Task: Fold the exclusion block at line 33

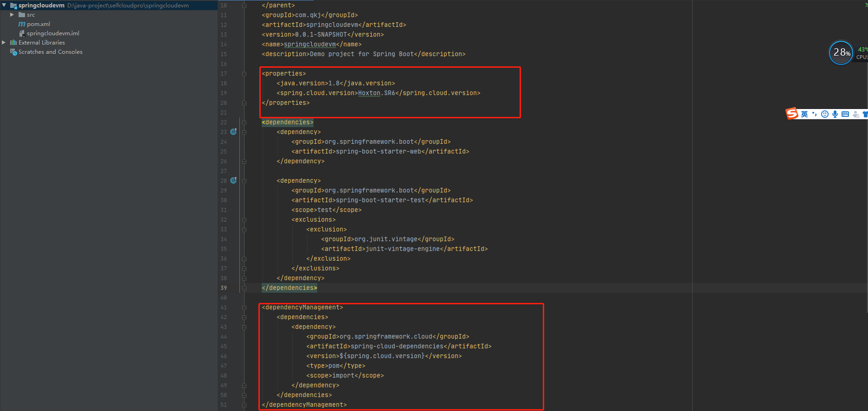Action: pyautogui.click(x=244, y=230)
